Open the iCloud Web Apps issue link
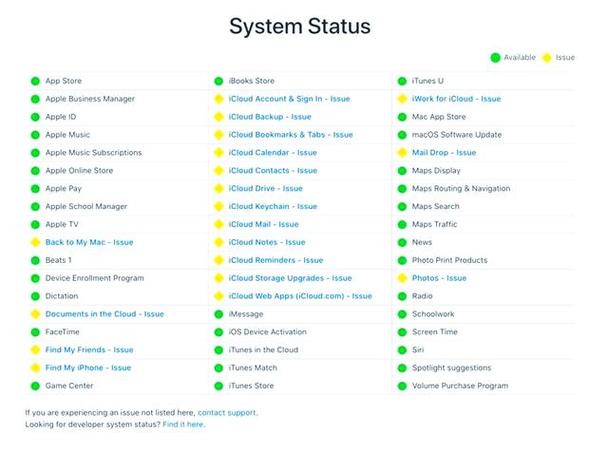This screenshot has height=452, width=608. (x=300, y=296)
